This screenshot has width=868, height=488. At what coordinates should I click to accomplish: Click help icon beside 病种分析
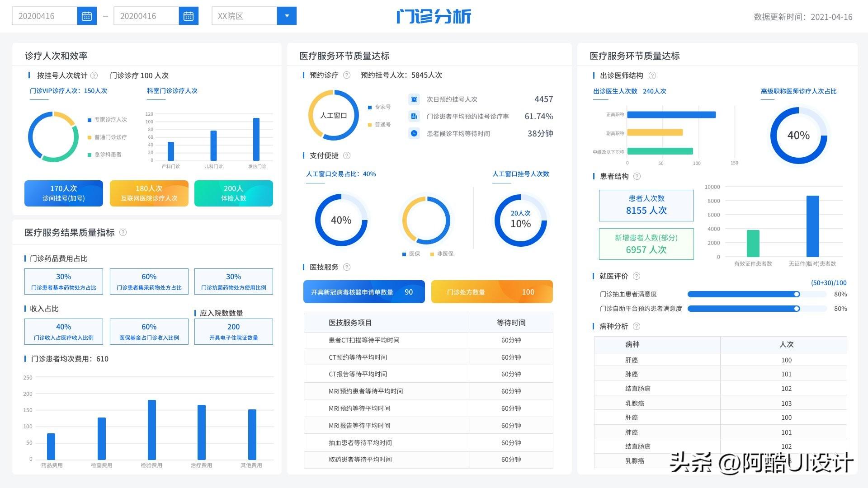click(637, 326)
